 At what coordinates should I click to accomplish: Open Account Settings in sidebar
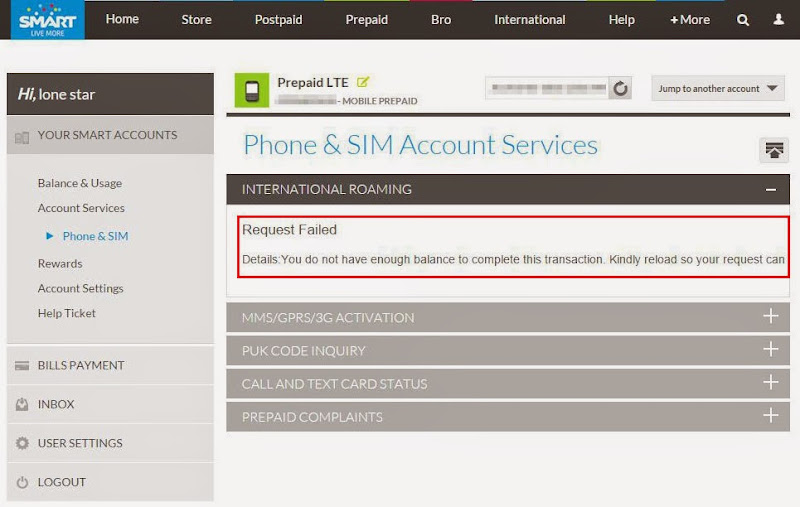(x=81, y=288)
